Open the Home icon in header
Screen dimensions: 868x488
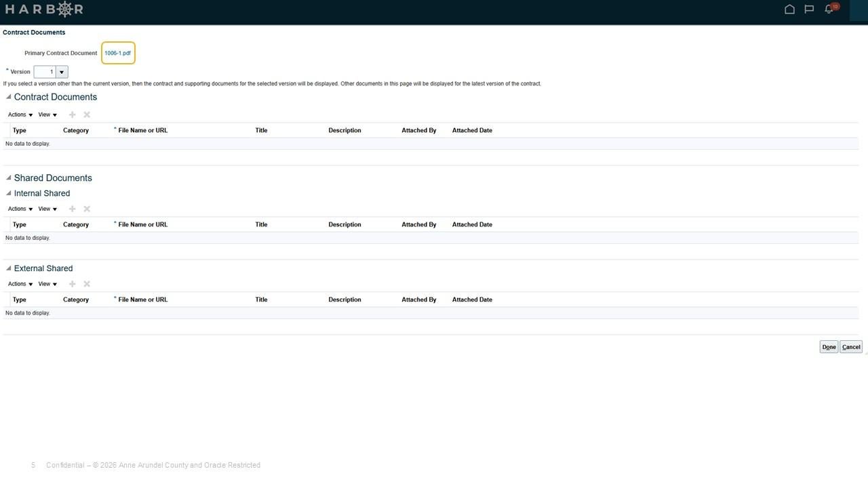click(x=789, y=9)
